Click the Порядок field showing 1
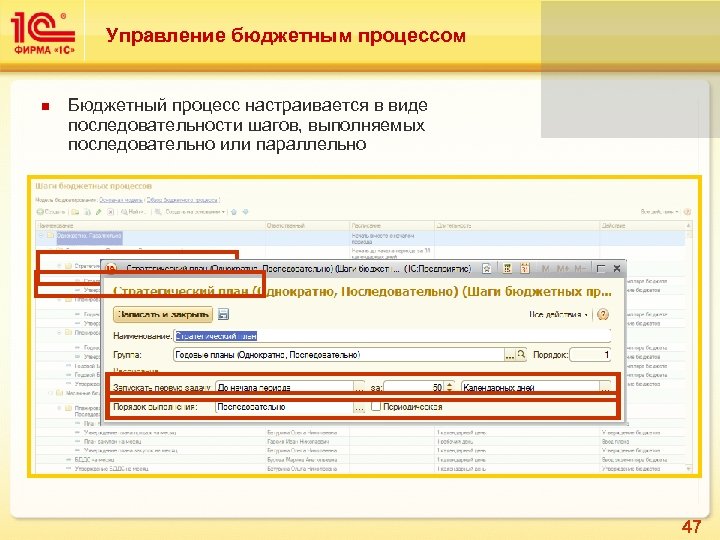 (x=590, y=354)
